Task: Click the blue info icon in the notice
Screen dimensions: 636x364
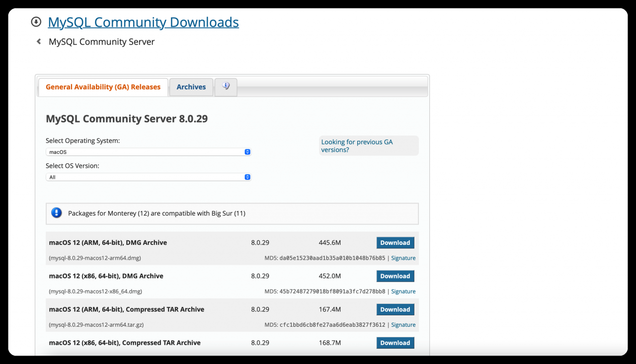Action: [x=57, y=213]
